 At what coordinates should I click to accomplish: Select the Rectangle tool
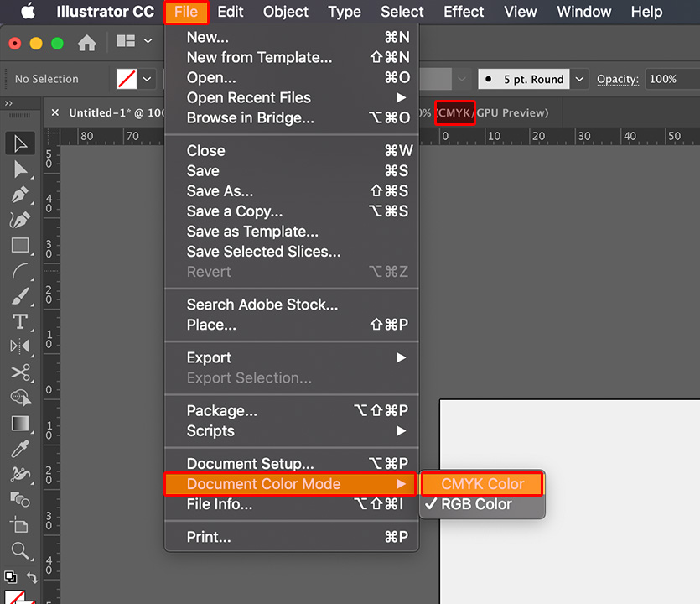click(20, 245)
